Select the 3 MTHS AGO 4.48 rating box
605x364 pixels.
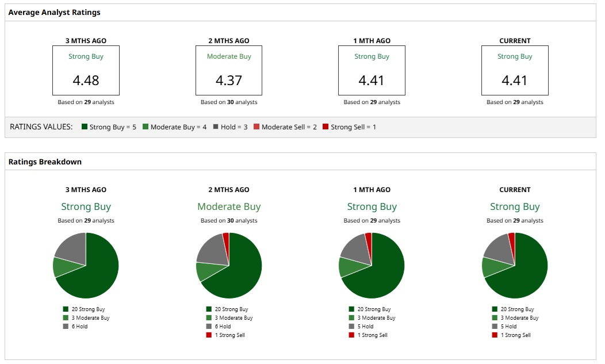pyautogui.click(x=86, y=70)
